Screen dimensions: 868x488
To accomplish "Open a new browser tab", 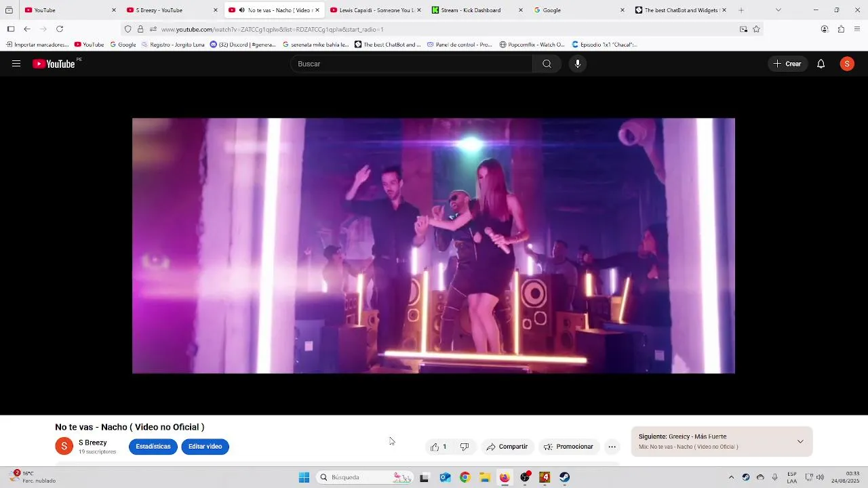I will coord(741,10).
